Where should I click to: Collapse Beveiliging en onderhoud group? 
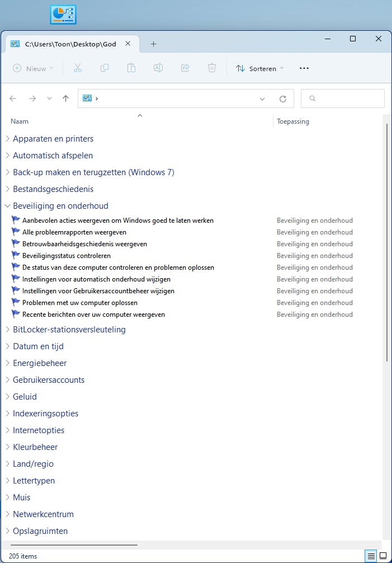click(x=7, y=206)
